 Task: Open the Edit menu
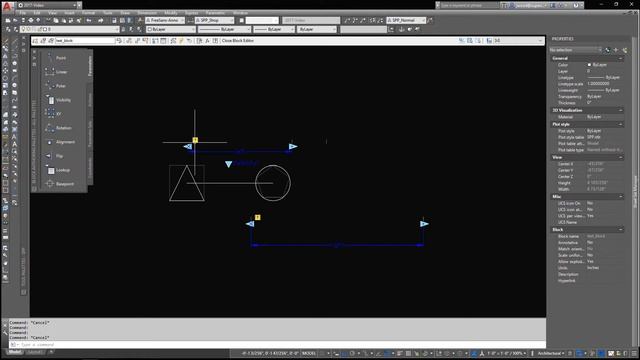[37, 13]
